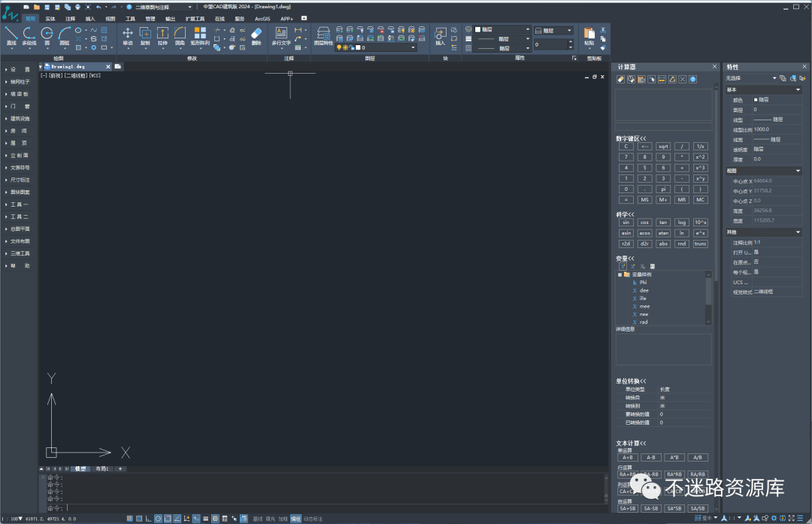This screenshot has width=812, height=524.
Task: Switch to the 布局1 layout tab
Action: tap(102, 468)
